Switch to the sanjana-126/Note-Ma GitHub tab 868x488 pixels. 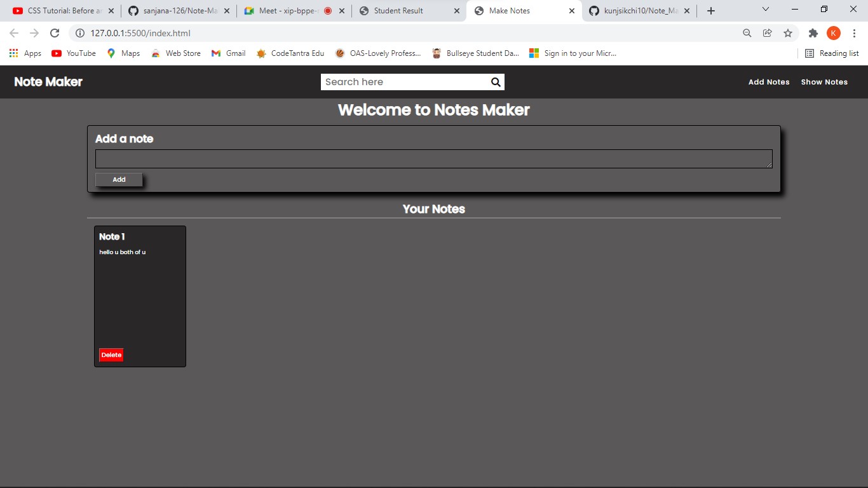178,11
